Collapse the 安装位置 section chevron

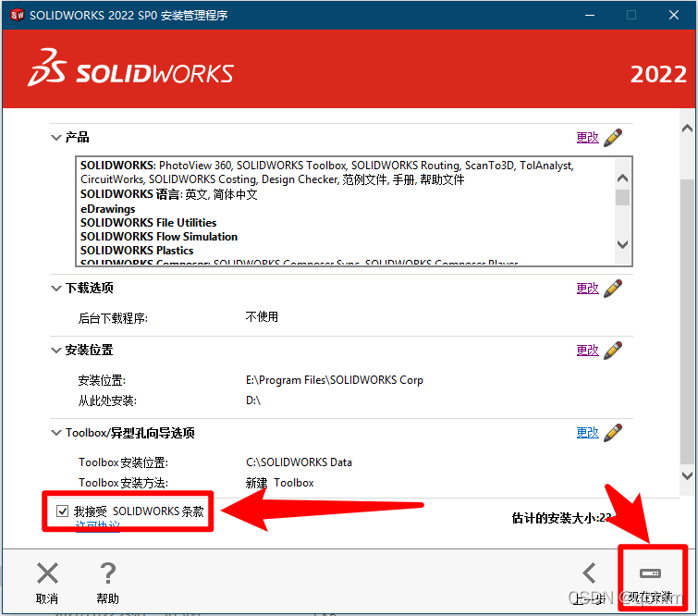pyautogui.click(x=56, y=351)
